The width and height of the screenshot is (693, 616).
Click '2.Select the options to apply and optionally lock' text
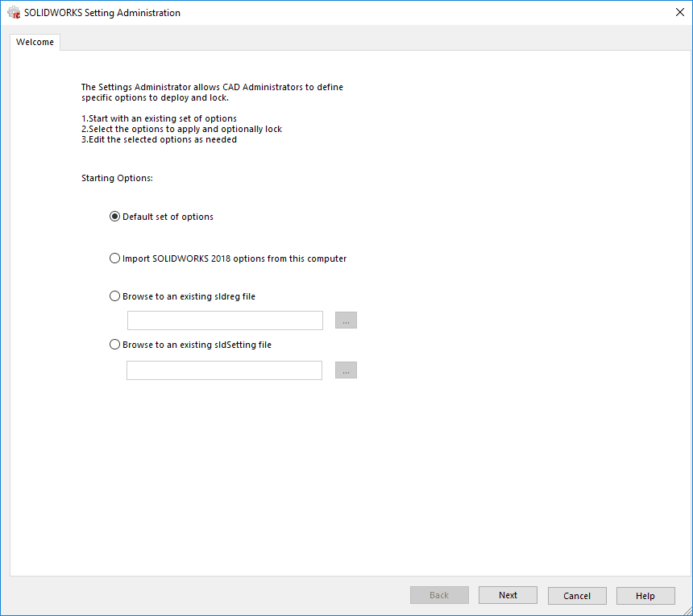(181, 129)
